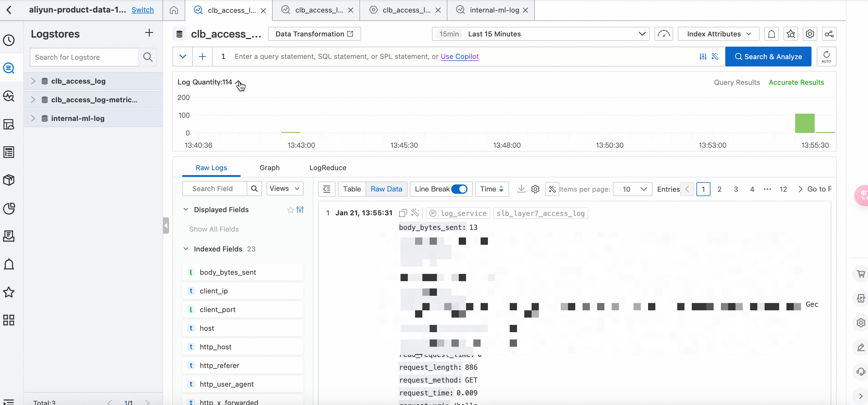
Task: Click the Search for Logstore input field
Action: click(x=84, y=57)
